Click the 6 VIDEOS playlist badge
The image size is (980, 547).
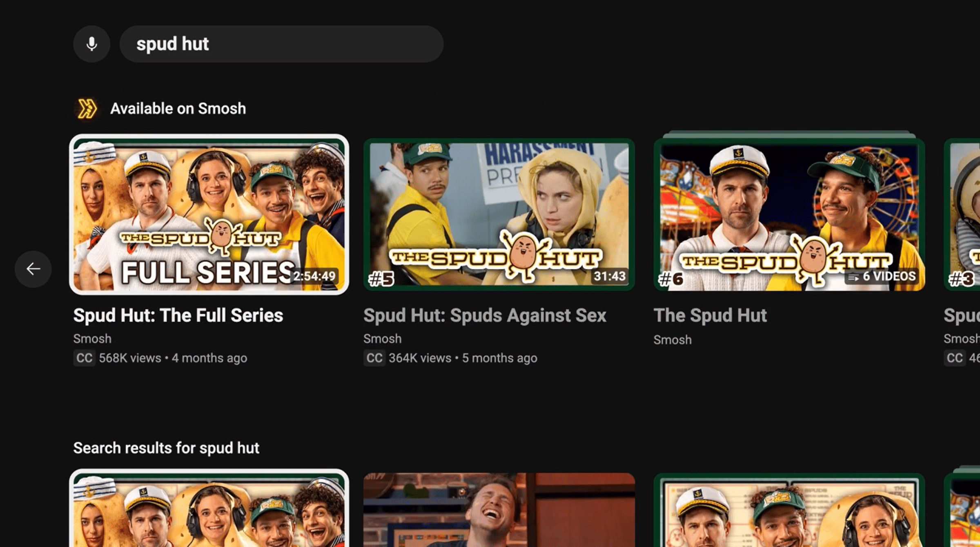(x=882, y=277)
